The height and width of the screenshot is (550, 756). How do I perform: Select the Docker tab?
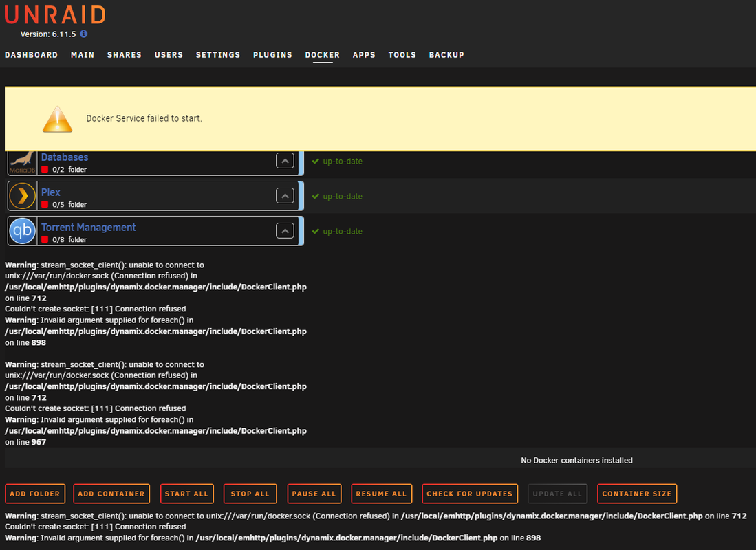pyautogui.click(x=323, y=55)
